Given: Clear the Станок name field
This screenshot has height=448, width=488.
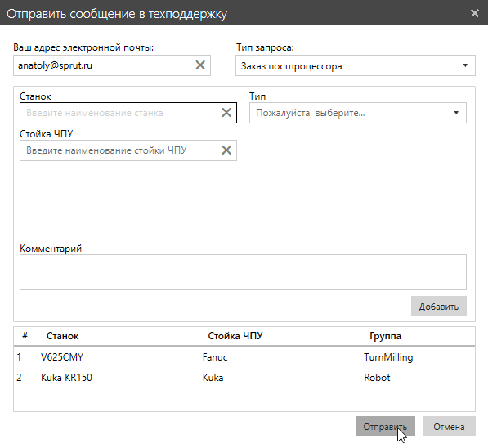Looking at the screenshot, I should [226, 113].
